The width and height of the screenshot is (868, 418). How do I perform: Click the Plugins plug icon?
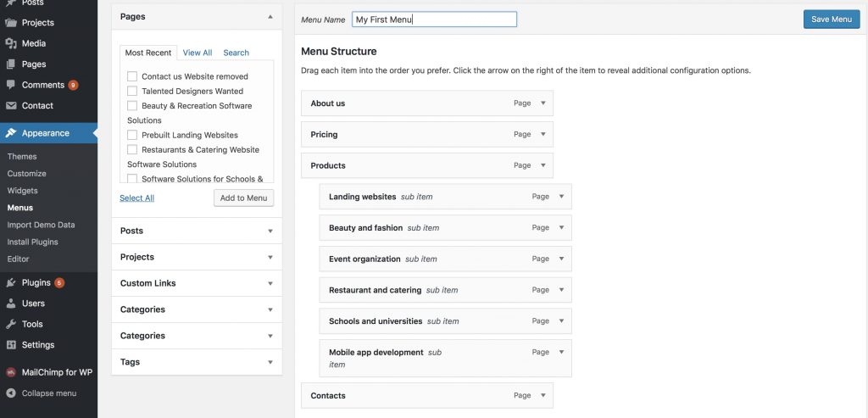[11, 282]
